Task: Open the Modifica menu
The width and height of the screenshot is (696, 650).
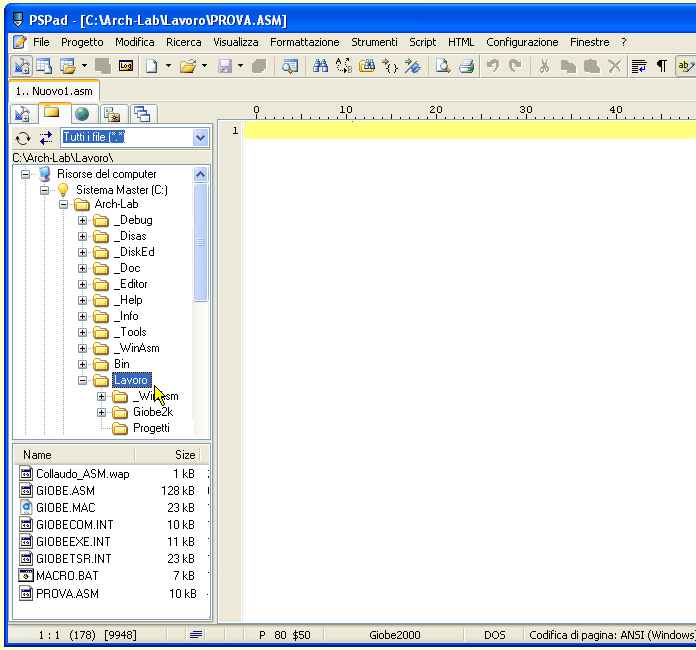Action: 134,42
